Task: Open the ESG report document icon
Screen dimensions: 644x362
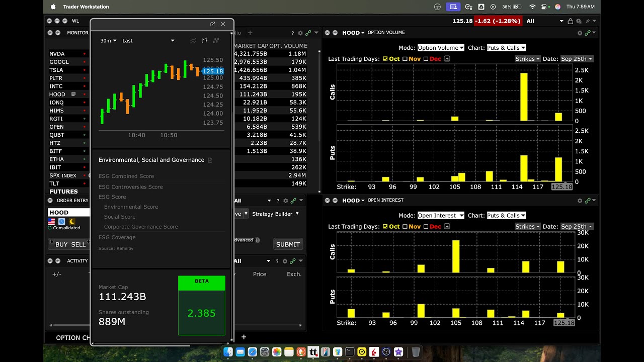Action: (x=210, y=160)
